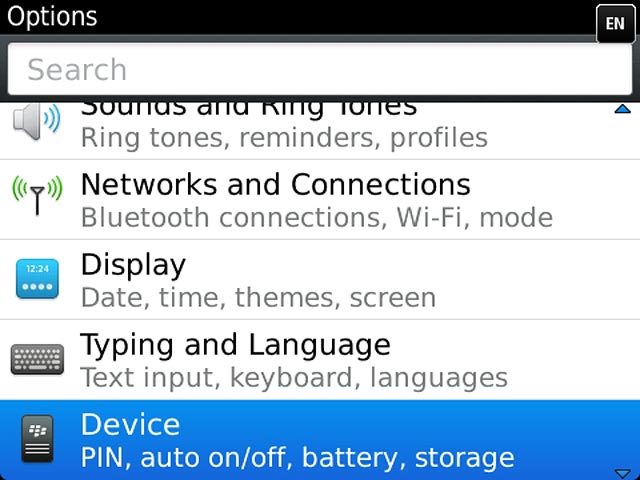
Task: Open the Display options entry
Action: coord(320,280)
